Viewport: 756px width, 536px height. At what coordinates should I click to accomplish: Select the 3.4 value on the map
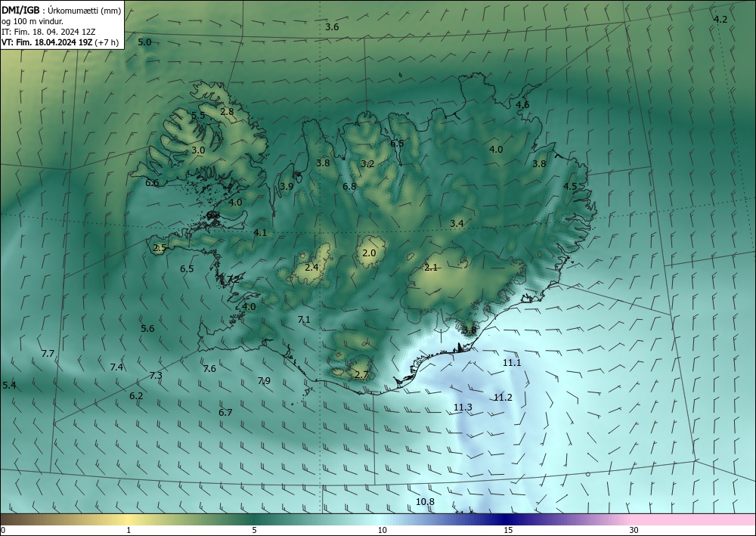tap(457, 223)
